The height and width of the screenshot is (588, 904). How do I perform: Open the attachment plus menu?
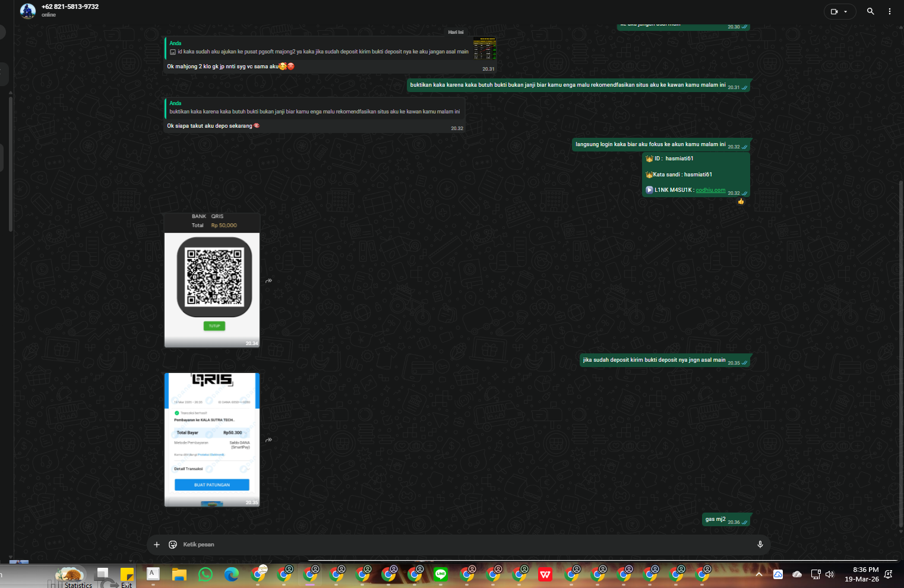pos(157,545)
